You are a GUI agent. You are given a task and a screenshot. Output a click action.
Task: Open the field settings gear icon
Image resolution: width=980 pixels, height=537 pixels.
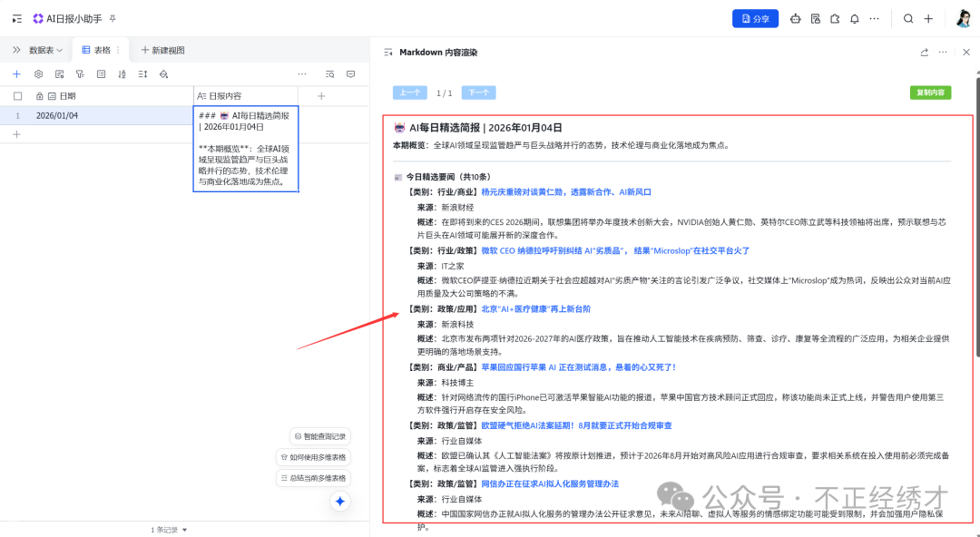point(39,73)
